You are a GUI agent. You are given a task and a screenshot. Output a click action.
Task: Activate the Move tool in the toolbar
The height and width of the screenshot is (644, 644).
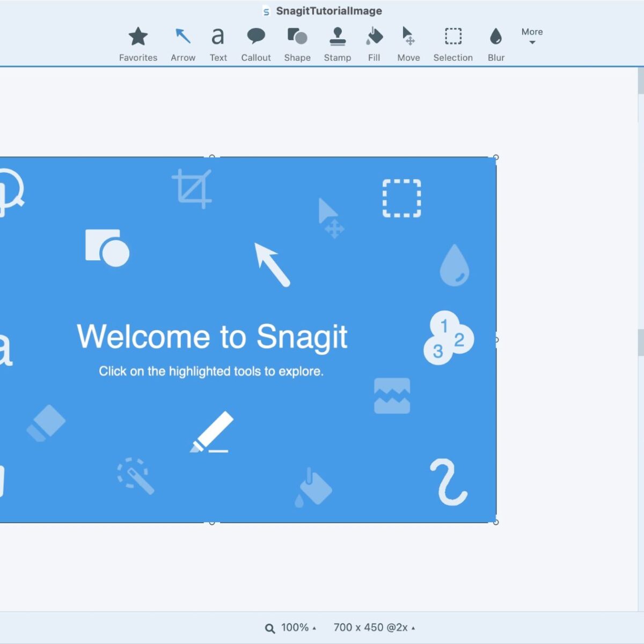tap(408, 45)
